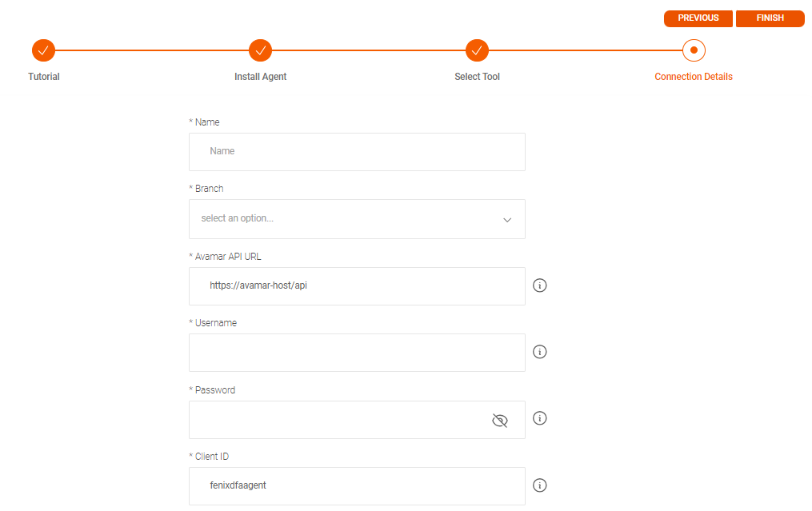Select the Install Agent step label

pyautogui.click(x=260, y=77)
